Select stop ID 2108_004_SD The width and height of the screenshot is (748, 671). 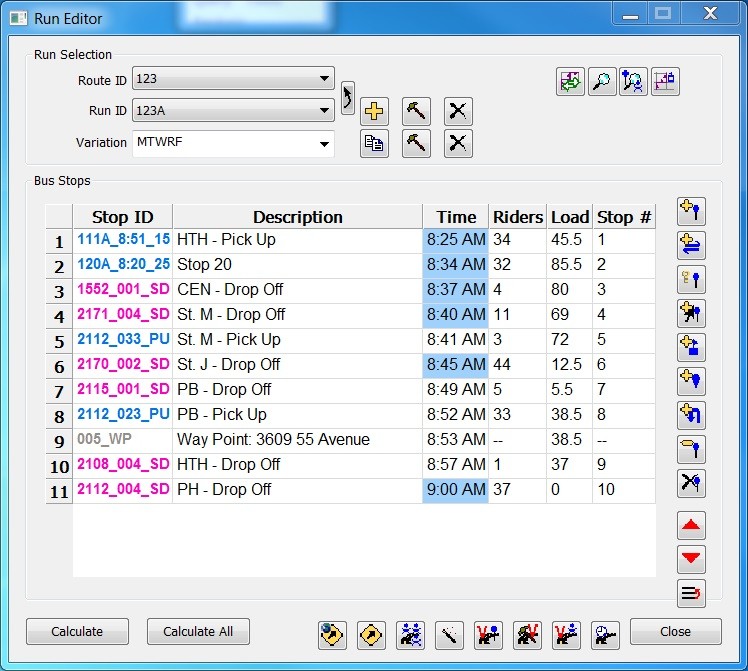124,464
